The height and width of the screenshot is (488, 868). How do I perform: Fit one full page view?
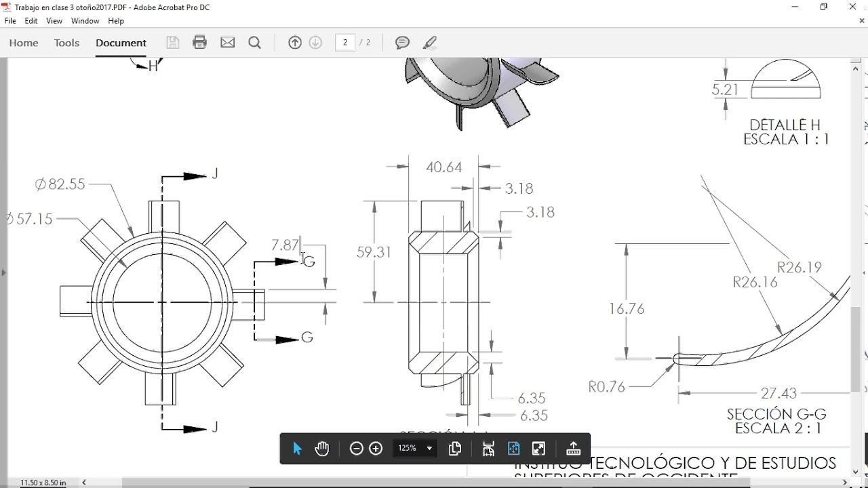coord(513,449)
